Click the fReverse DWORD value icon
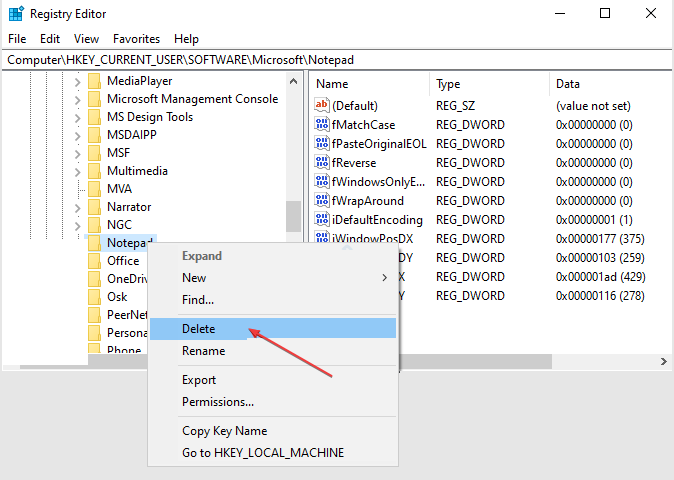 (322, 163)
